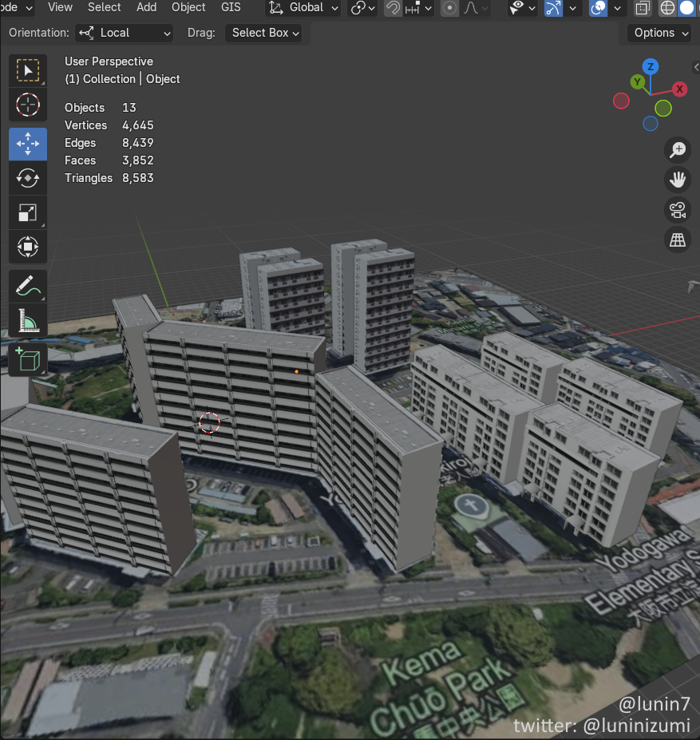Activate the 3D Cursor tool

28,105
